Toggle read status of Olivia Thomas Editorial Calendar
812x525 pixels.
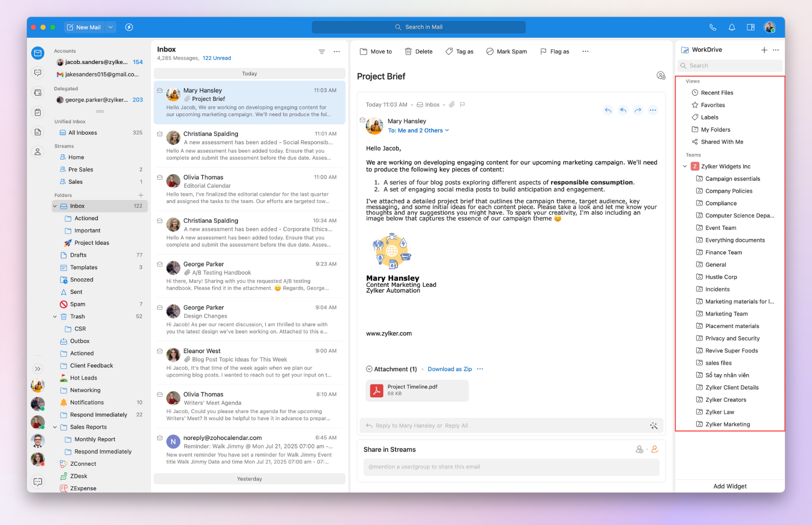click(160, 177)
